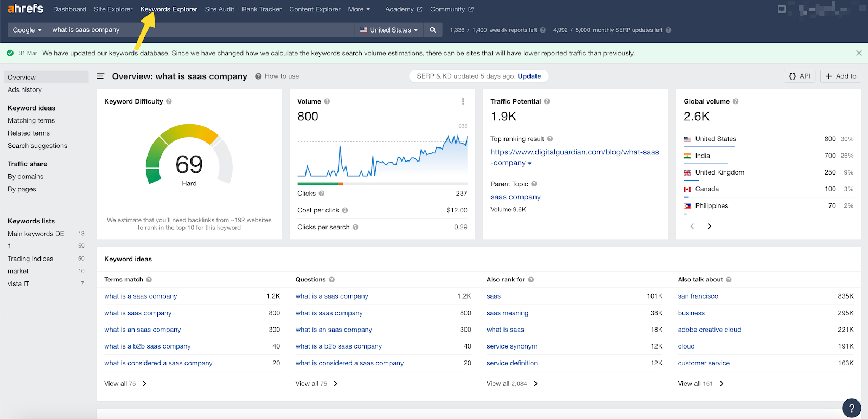Click the Keyword Difficulty help icon
868x419 pixels.
169,101
